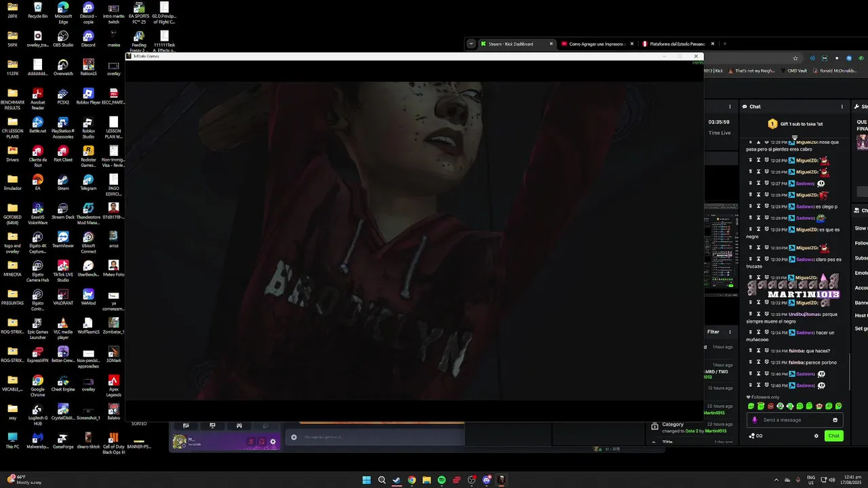The height and width of the screenshot is (488, 868).
Task: Click the Send a message field
Action: [x=795, y=420]
